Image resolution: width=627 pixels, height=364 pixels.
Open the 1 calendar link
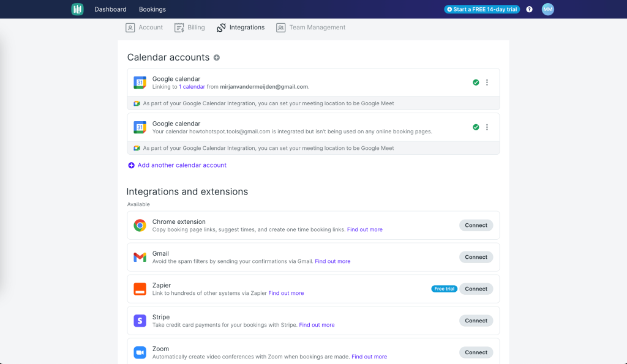[x=192, y=87]
